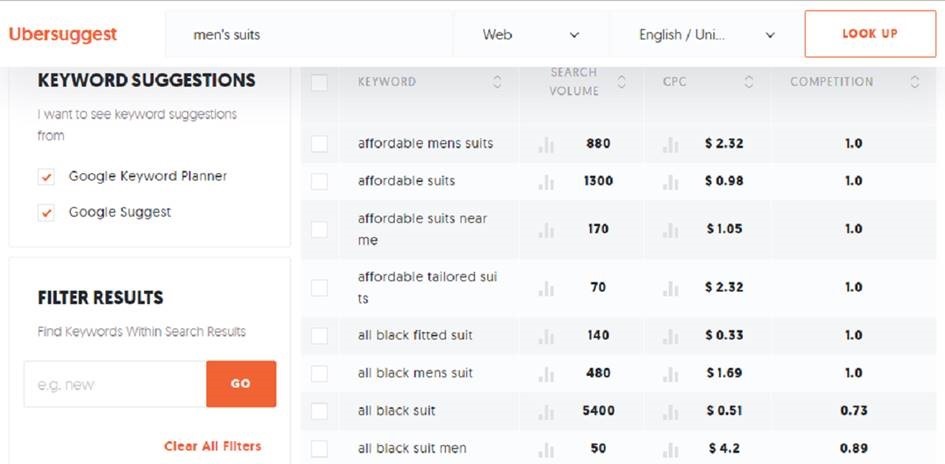Toggle the Google Suggest checkbox
Screen dimensions: 945x464
[46, 213]
